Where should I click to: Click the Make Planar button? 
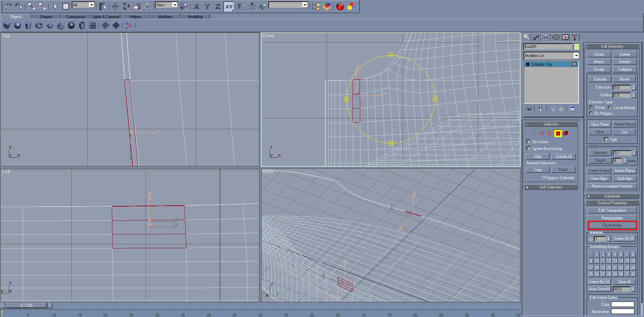click(x=625, y=171)
